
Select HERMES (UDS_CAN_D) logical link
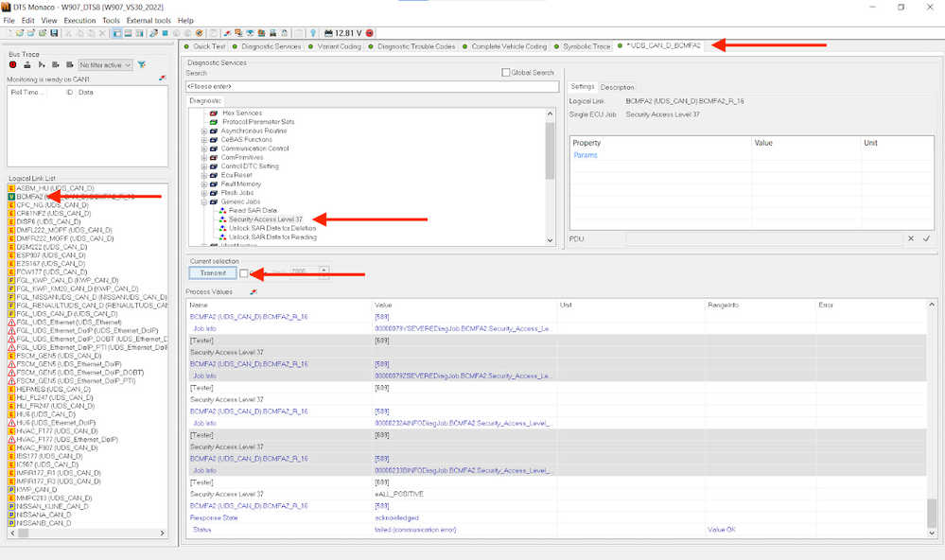[54, 390]
